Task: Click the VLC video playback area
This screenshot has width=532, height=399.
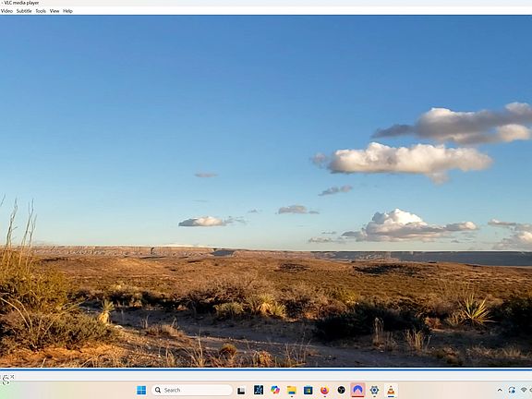Action: [266, 191]
